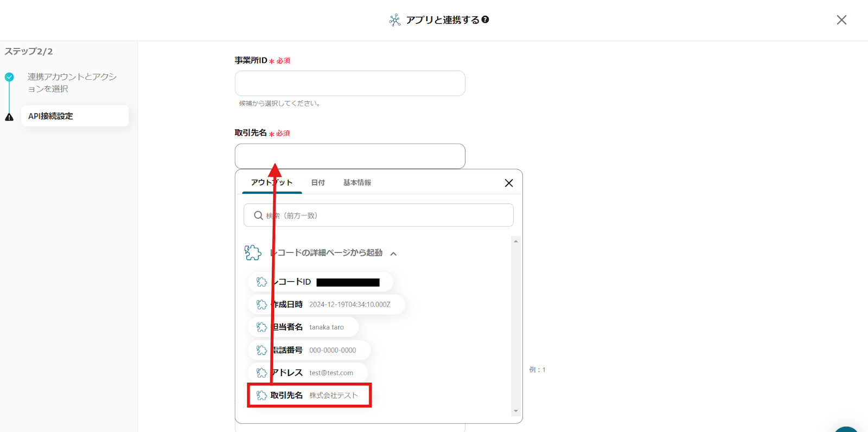Click the 2024-12-19T04:34:10.000Z timestamp value

tap(350, 304)
